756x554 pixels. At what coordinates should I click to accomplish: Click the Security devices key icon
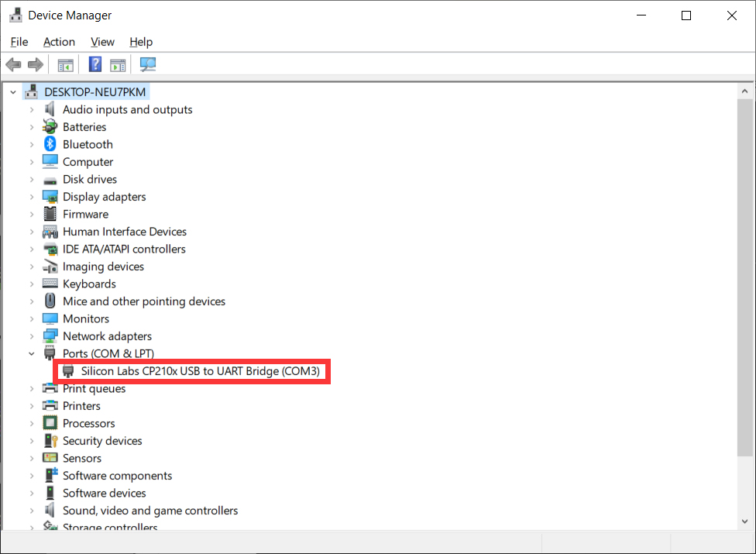pyautogui.click(x=50, y=441)
